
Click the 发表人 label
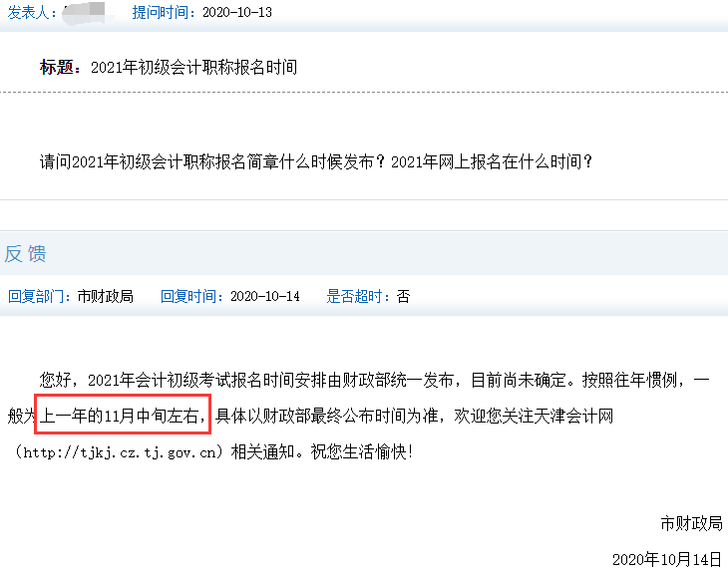32,13
